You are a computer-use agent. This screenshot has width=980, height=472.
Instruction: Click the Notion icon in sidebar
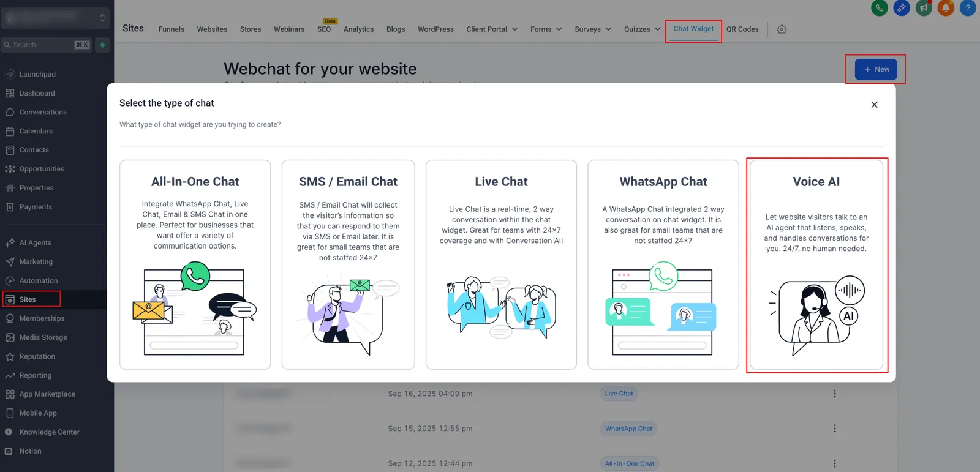point(9,451)
